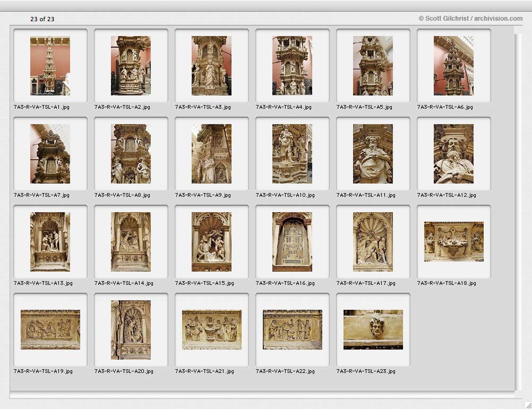Select thumbnail 7A3-R-VA-TSL-A12.jpg
Screen dimensions: 532x409
tap(453, 154)
